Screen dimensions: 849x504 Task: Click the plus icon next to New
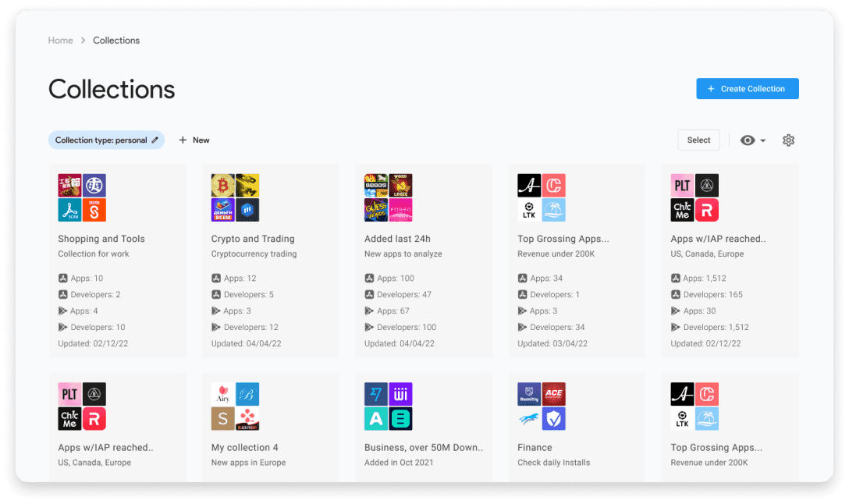183,140
